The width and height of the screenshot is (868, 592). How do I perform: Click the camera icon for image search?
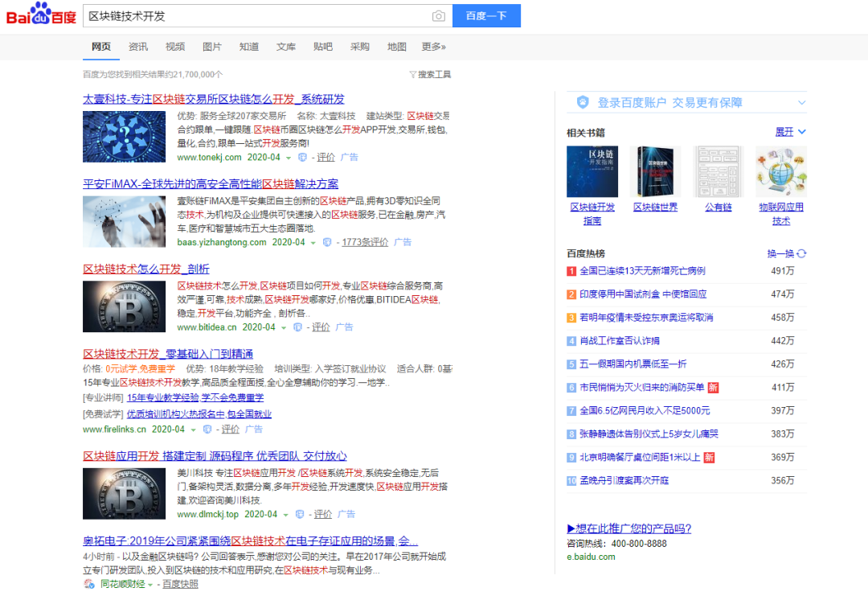(x=438, y=16)
